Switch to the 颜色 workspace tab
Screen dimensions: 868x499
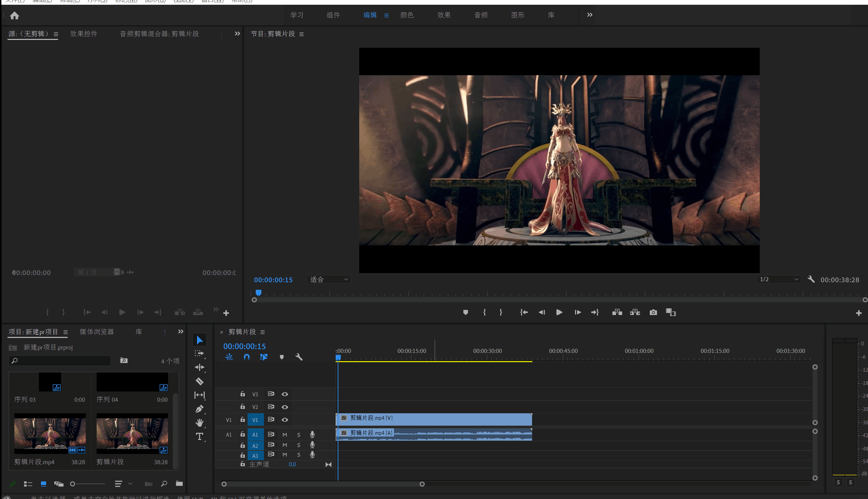[407, 15]
